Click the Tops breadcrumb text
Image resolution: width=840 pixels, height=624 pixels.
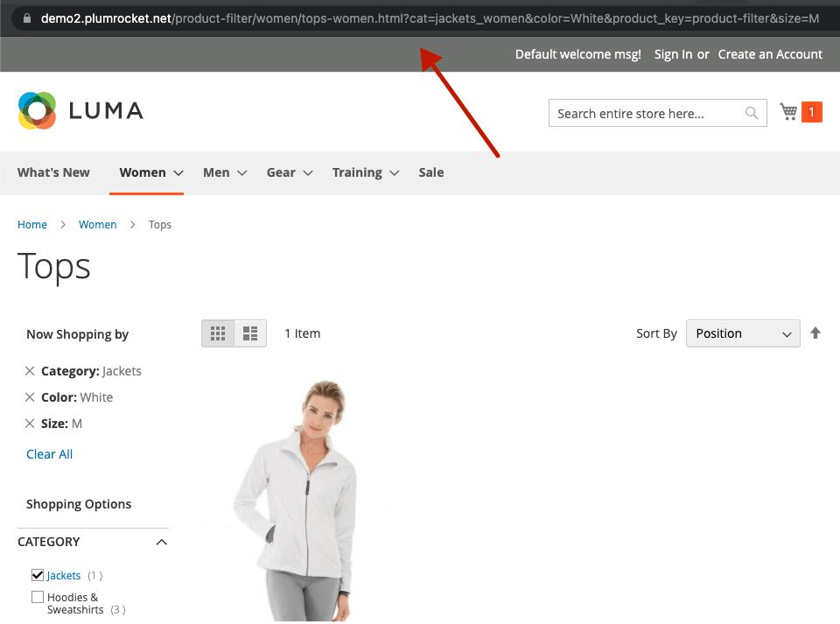point(159,224)
